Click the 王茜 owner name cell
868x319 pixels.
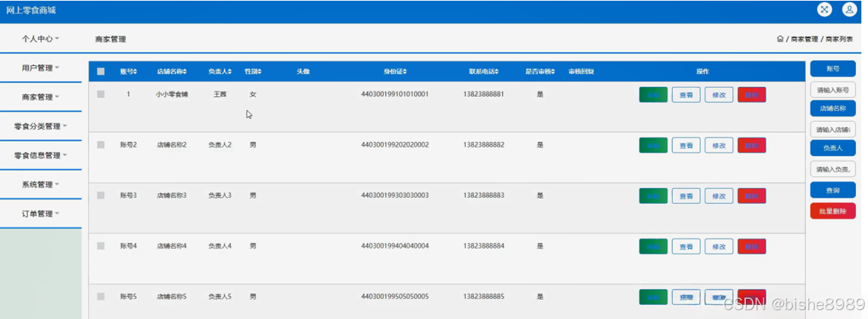pyautogui.click(x=220, y=95)
